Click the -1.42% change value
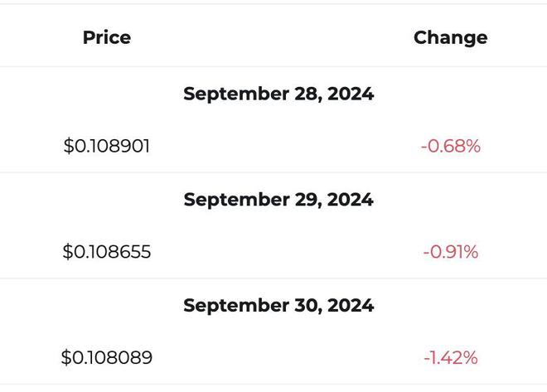 click(x=450, y=357)
